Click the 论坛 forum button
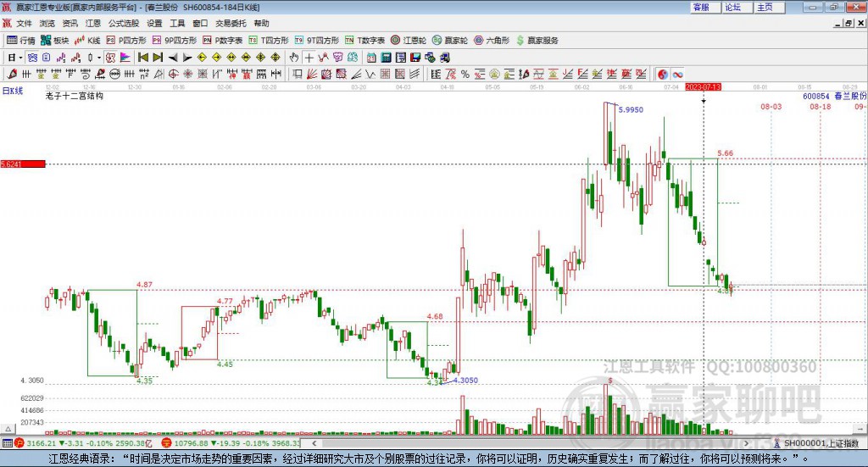The height and width of the screenshot is (467, 868). (737, 7)
